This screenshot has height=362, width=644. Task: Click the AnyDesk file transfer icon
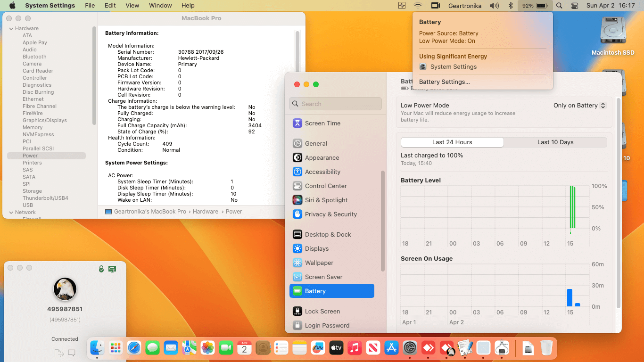coord(59,353)
